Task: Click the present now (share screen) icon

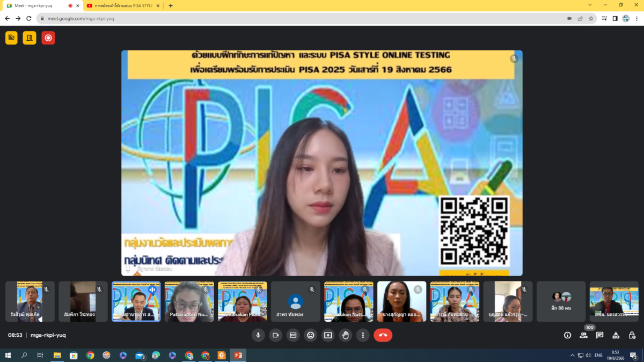Action: point(328,335)
